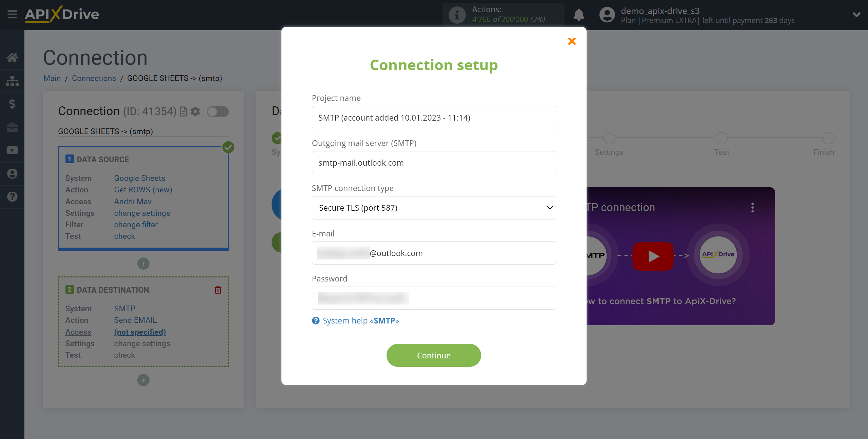This screenshot has width=868, height=439.
Task: Click Get ROWS (new) action link
Action: [143, 190]
